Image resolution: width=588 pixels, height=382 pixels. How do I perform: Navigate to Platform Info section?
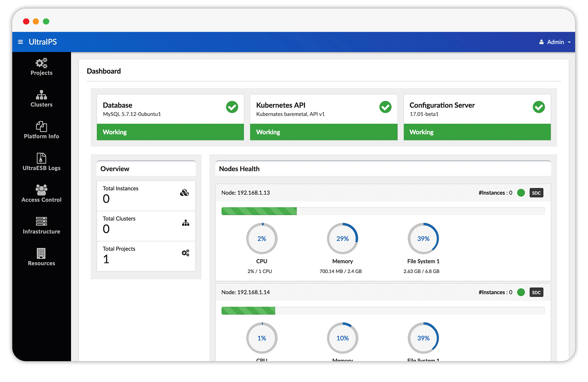[x=42, y=131]
